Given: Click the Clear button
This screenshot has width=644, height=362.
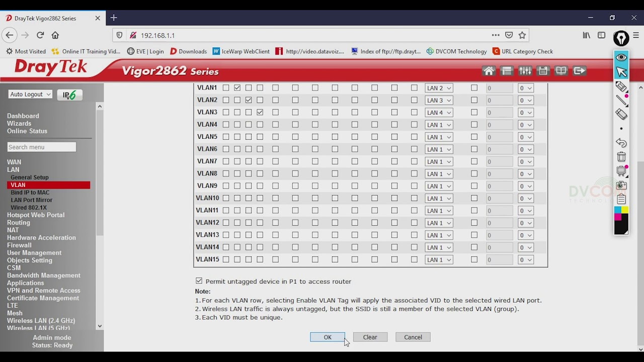Looking at the screenshot, I should pos(370,337).
